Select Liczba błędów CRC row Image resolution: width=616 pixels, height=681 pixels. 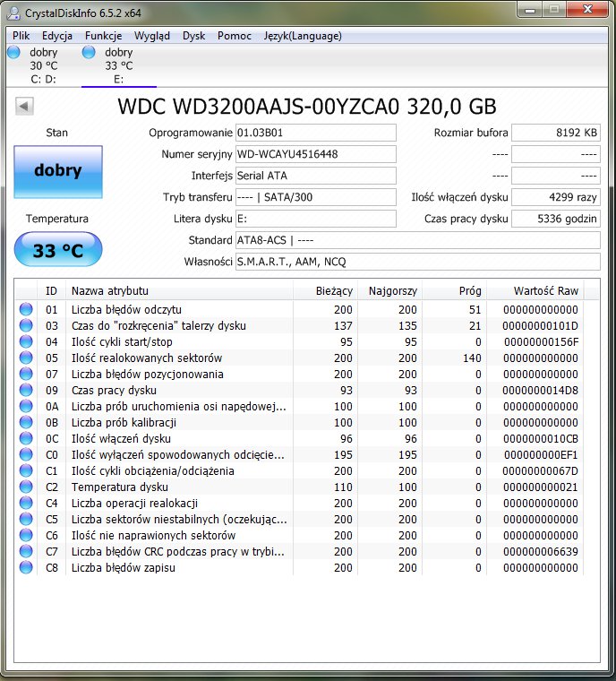pos(300,551)
